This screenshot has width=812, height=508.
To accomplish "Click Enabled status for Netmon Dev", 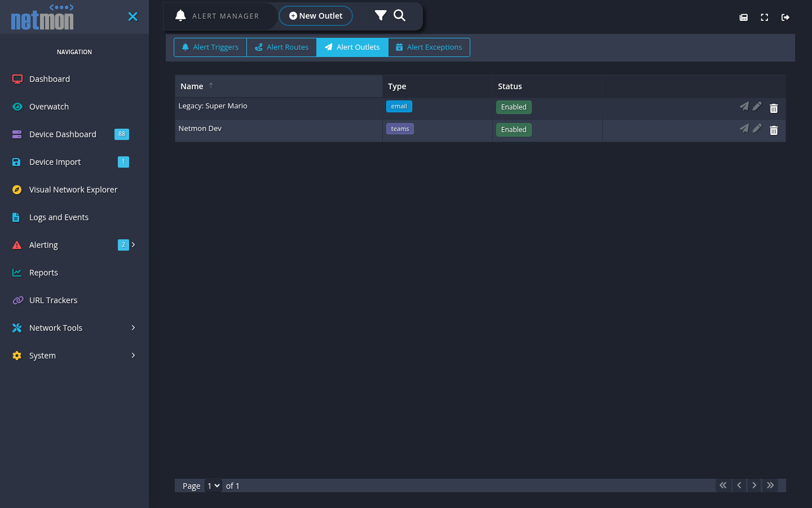I will (514, 130).
